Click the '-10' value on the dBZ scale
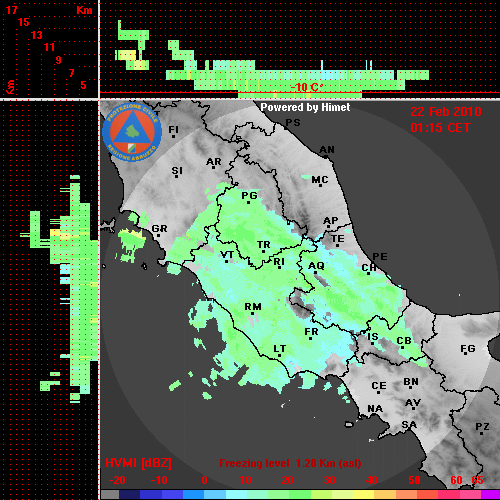This screenshot has height=500, width=500. tap(159, 480)
